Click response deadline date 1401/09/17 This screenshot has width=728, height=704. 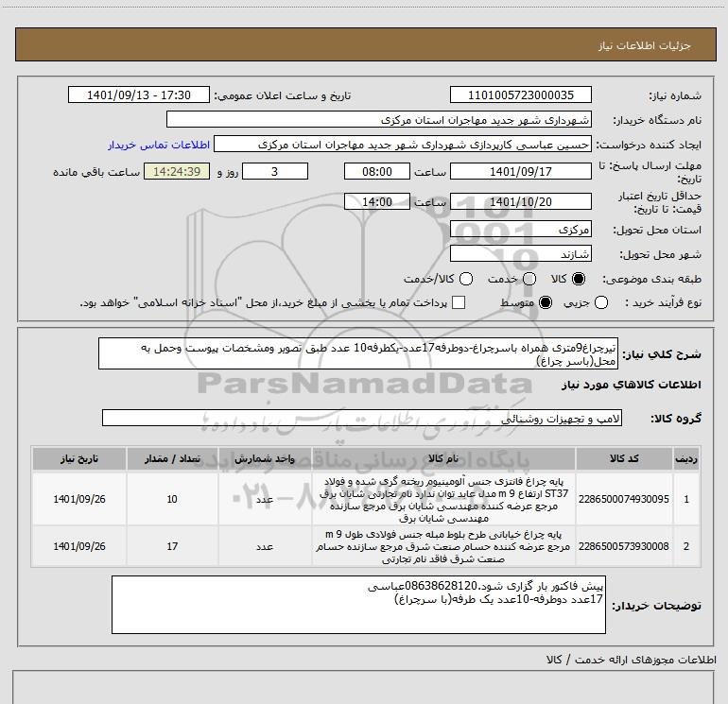pos(520,171)
